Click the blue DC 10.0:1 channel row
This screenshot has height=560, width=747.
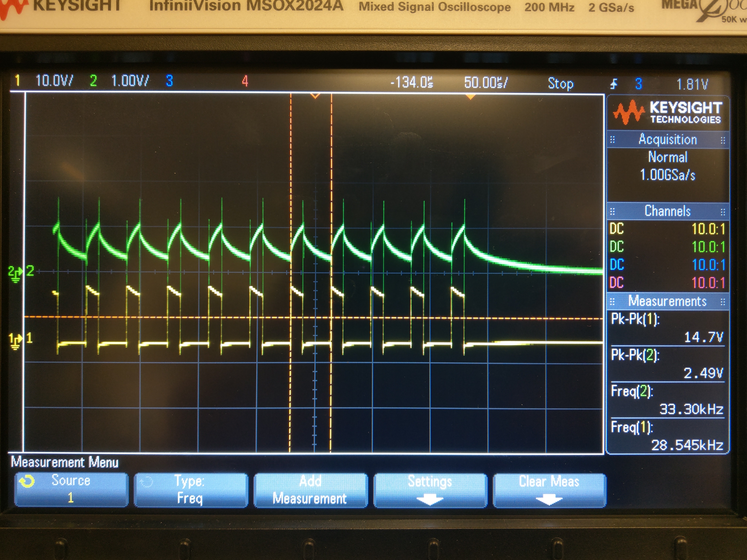[668, 265]
